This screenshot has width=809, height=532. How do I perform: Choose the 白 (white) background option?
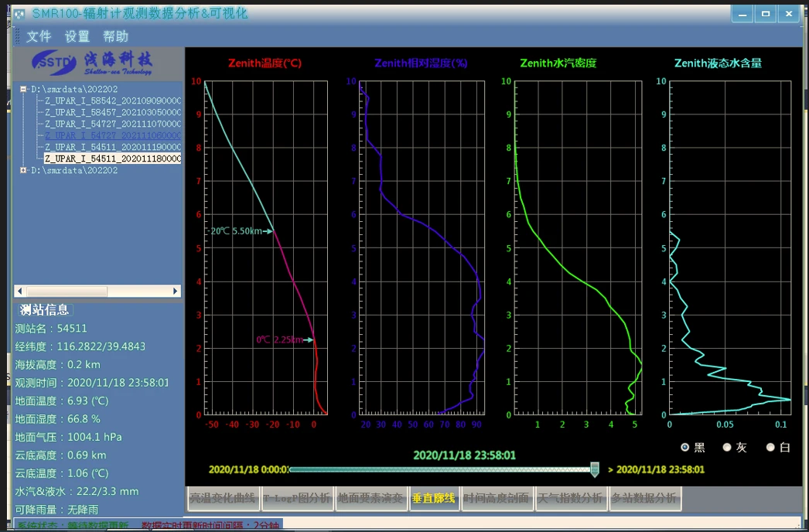point(770,448)
